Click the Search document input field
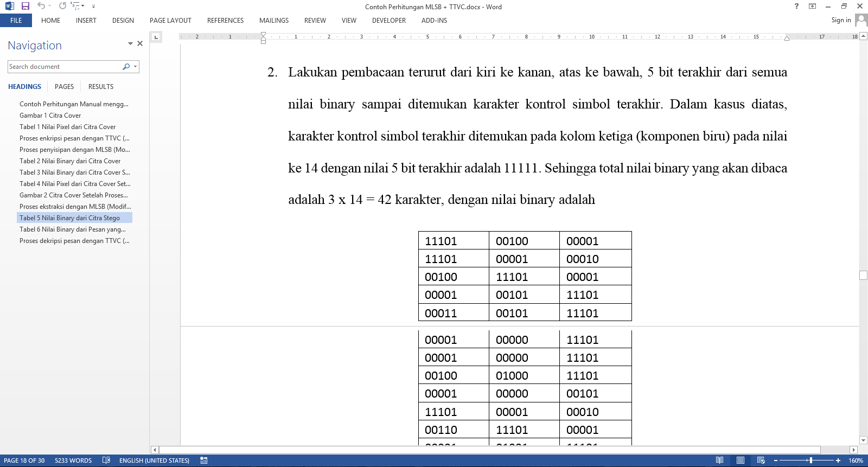 (x=64, y=67)
